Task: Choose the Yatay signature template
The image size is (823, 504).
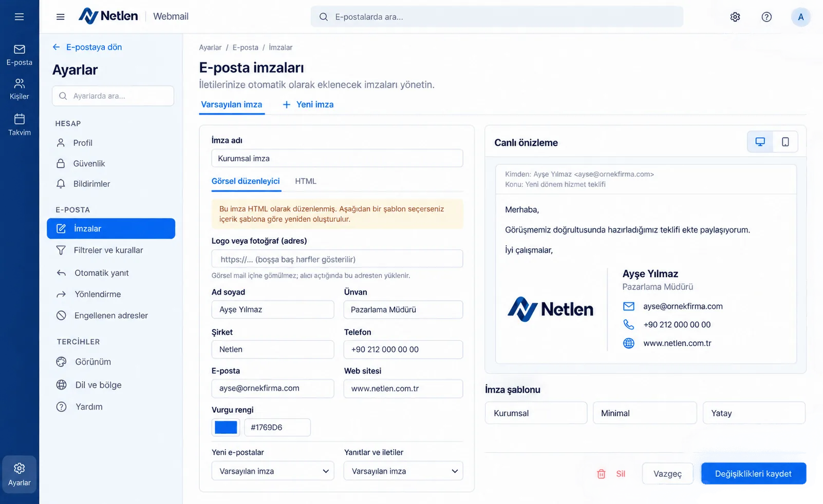Action: (754, 413)
